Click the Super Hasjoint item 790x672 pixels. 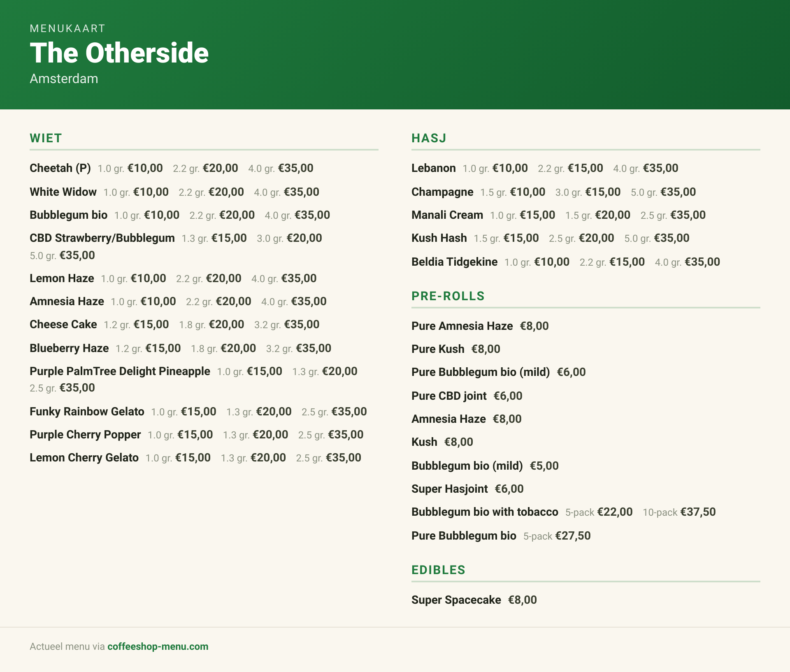pyautogui.click(x=449, y=489)
